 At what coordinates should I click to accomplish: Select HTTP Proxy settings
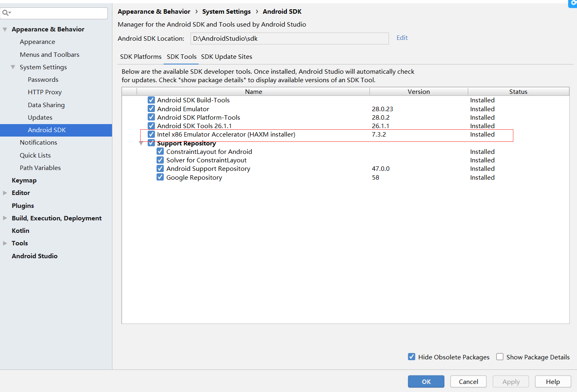[45, 92]
